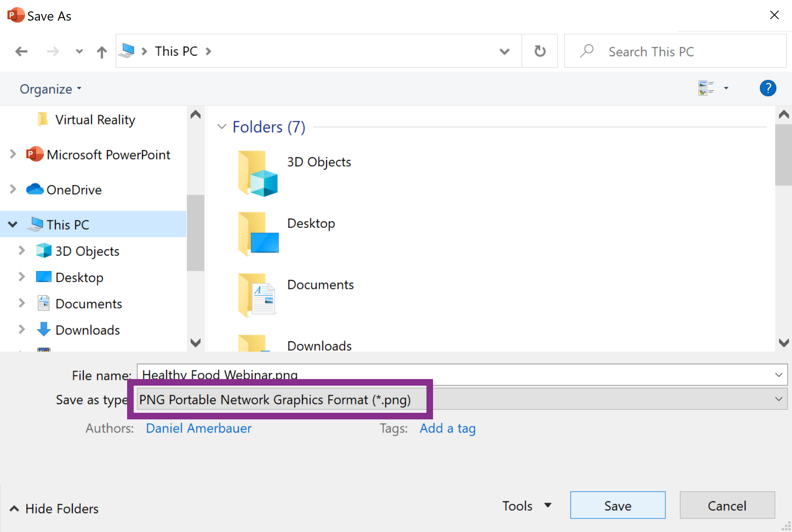The height and width of the screenshot is (532, 792).
Task: Click Hide Folders
Action: (54, 508)
